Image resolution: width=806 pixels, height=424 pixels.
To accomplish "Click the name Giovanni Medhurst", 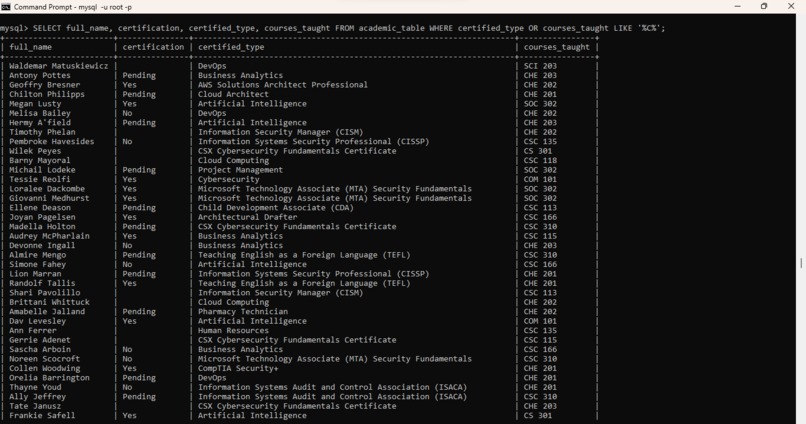I will pos(49,198).
